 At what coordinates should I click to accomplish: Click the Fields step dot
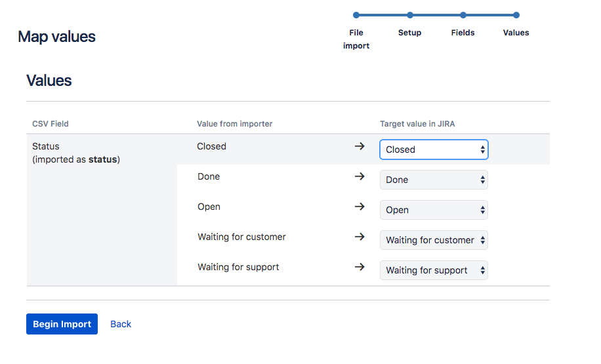(463, 15)
